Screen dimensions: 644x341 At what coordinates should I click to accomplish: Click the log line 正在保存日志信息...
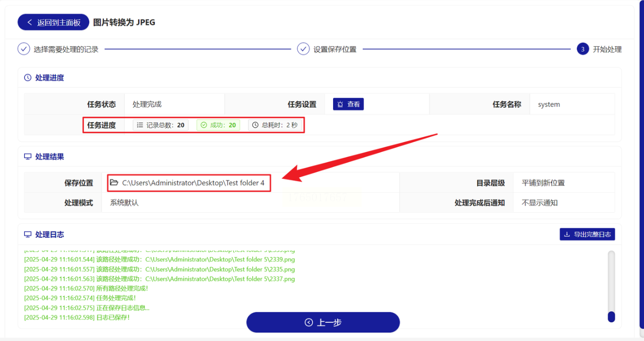87,308
